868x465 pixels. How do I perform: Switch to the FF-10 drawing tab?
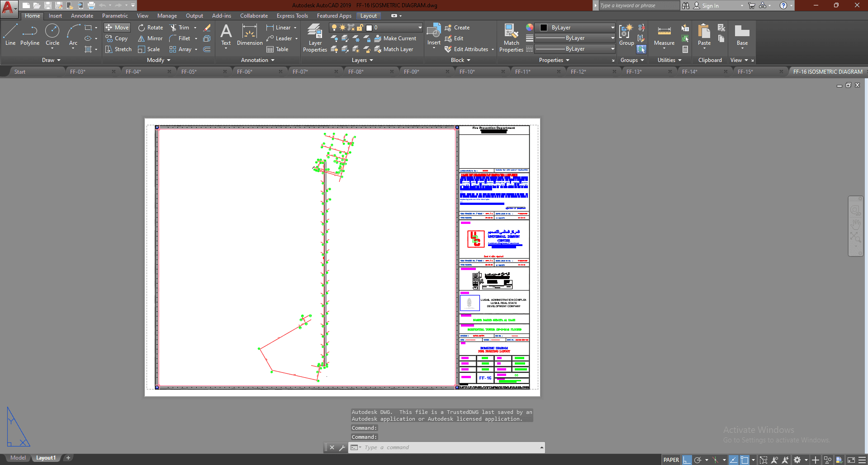[467, 72]
